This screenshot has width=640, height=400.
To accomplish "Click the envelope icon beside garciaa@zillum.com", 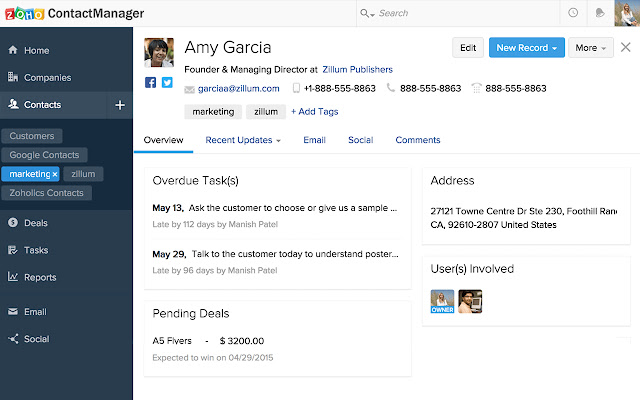I will click(189, 89).
